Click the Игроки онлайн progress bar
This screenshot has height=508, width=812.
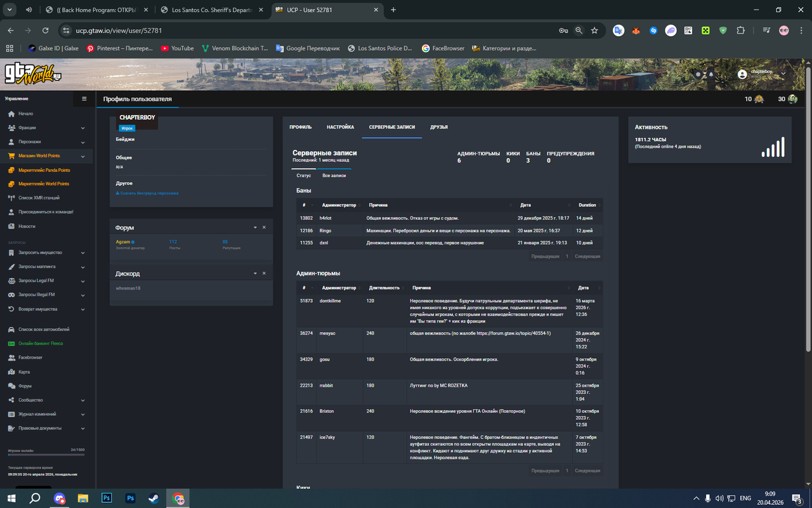[x=46, y=455]
